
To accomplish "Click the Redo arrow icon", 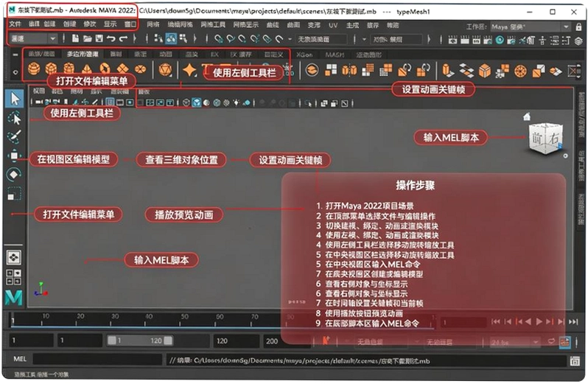I will [123, 38].
